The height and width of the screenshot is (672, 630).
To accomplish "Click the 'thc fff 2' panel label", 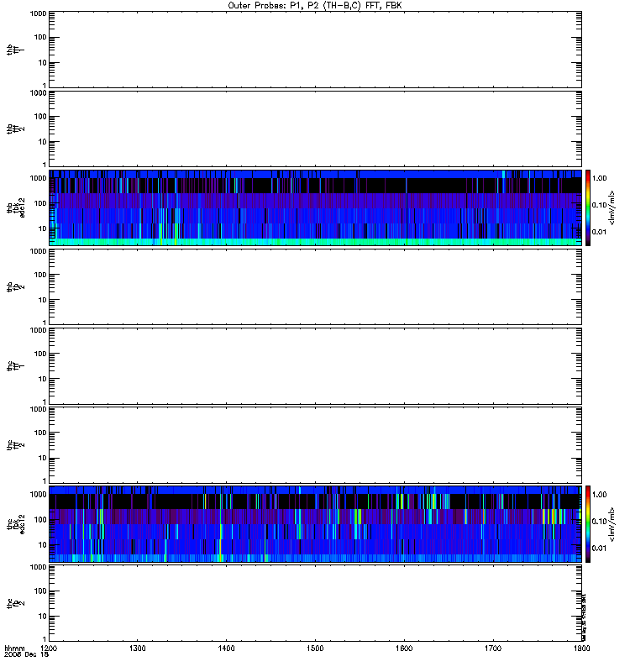I will point(15,445).
